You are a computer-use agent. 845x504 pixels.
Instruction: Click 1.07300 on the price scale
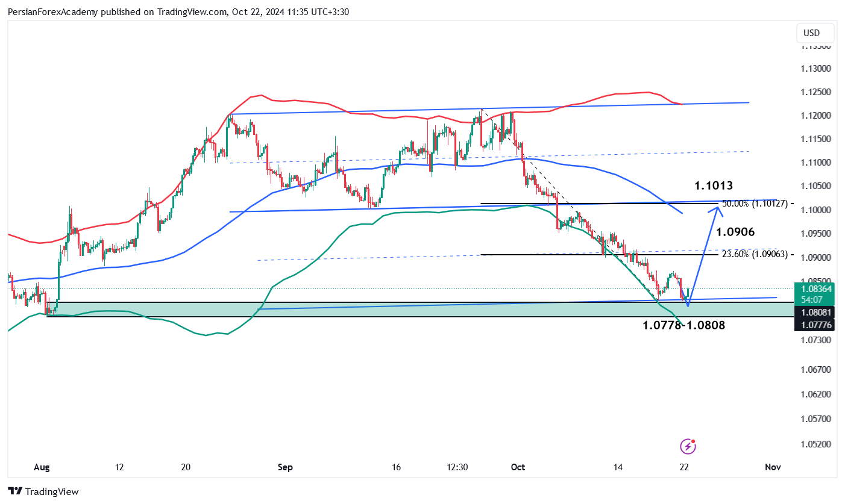click(x=817, y=340)
